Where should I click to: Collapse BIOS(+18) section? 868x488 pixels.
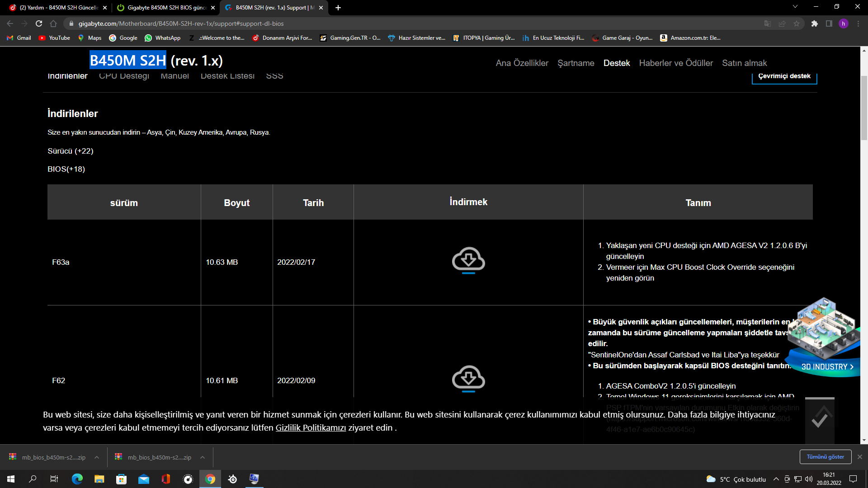pyautogui.click(x=66, y=169)
